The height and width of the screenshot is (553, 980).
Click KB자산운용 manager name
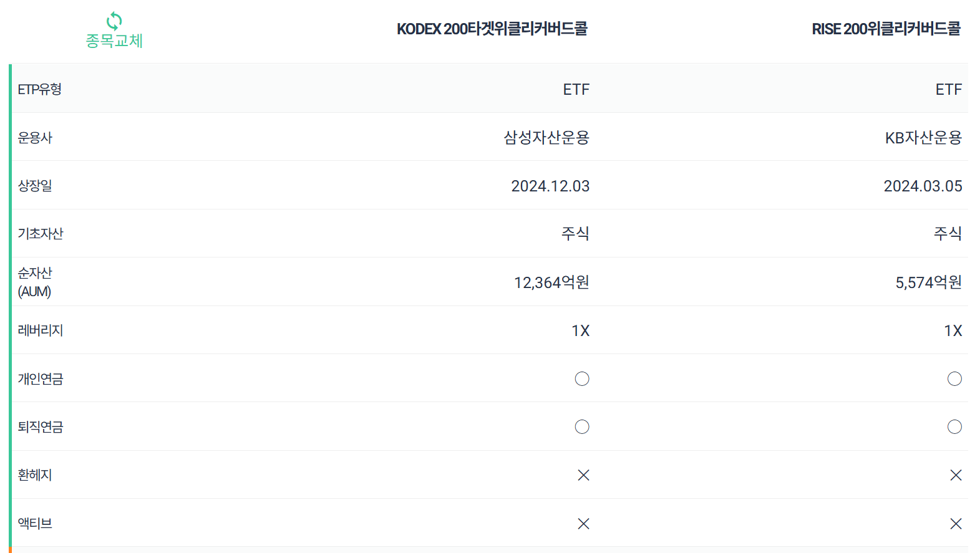pyautogui.click(x=923, y=137)
